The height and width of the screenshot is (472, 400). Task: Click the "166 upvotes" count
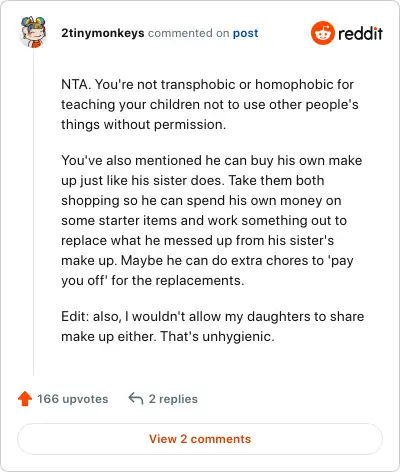point(73,399)
